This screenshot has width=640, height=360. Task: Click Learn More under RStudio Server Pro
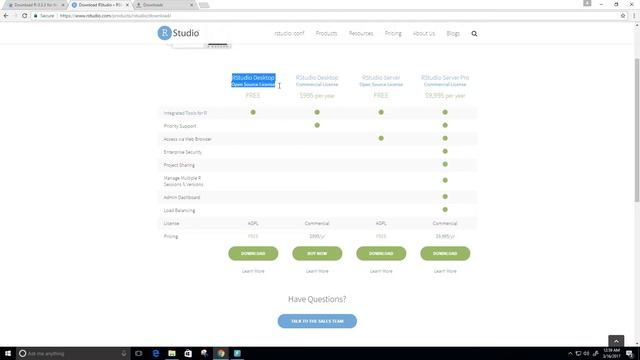click(445, 271)
